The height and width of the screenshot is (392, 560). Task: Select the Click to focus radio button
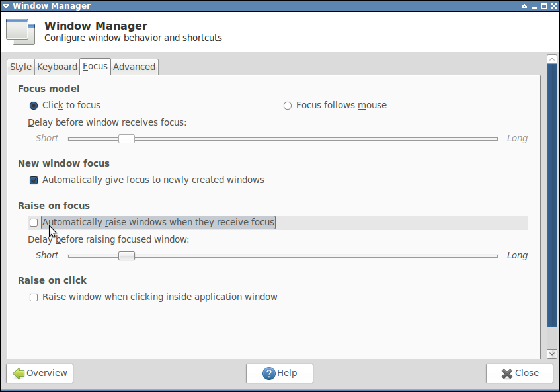[34, 106]
